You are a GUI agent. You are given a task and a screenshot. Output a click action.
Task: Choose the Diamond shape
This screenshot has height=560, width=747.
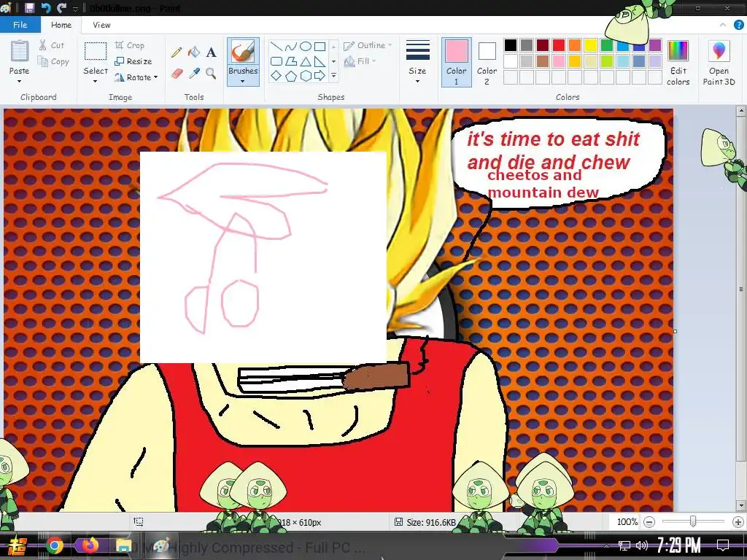pos(276,75)
